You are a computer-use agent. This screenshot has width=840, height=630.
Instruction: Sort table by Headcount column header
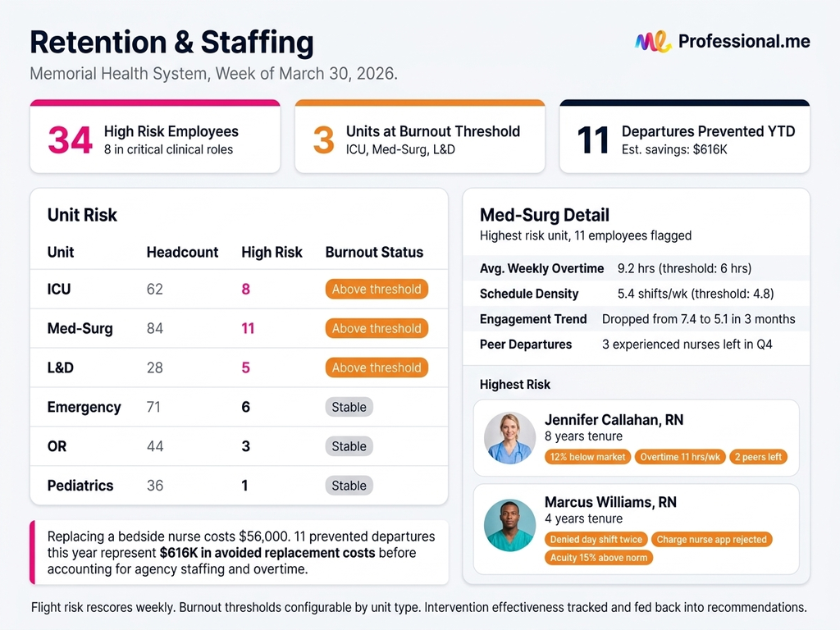(182, 253)
